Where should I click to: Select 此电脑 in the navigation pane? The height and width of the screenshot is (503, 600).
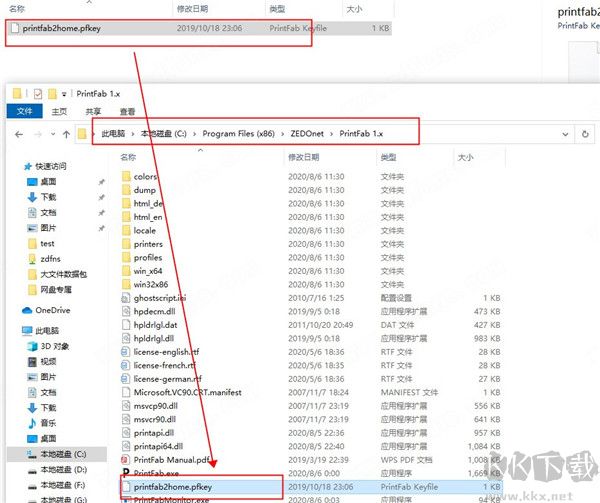(x=47, y=330)
